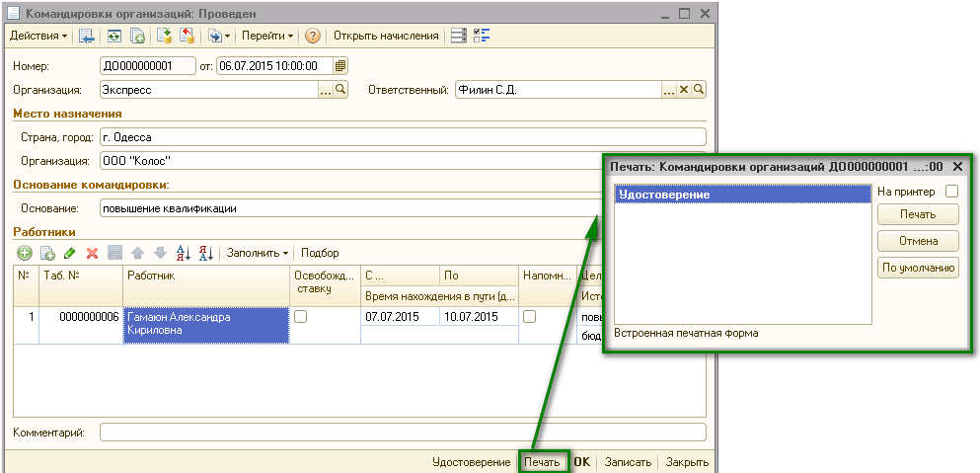980x473 pixels.
Task: Add a new worker row with green plus
Action: [25, 253]
